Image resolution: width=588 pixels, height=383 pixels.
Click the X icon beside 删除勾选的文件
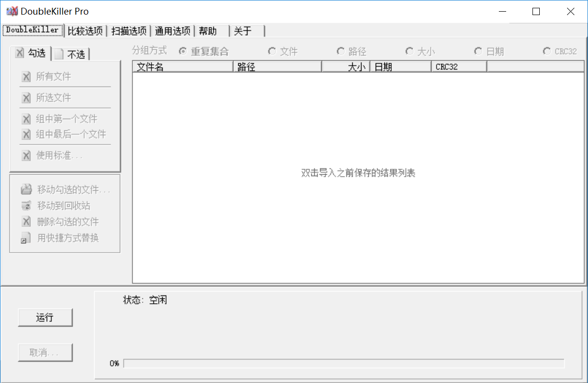tap(26, 222)
